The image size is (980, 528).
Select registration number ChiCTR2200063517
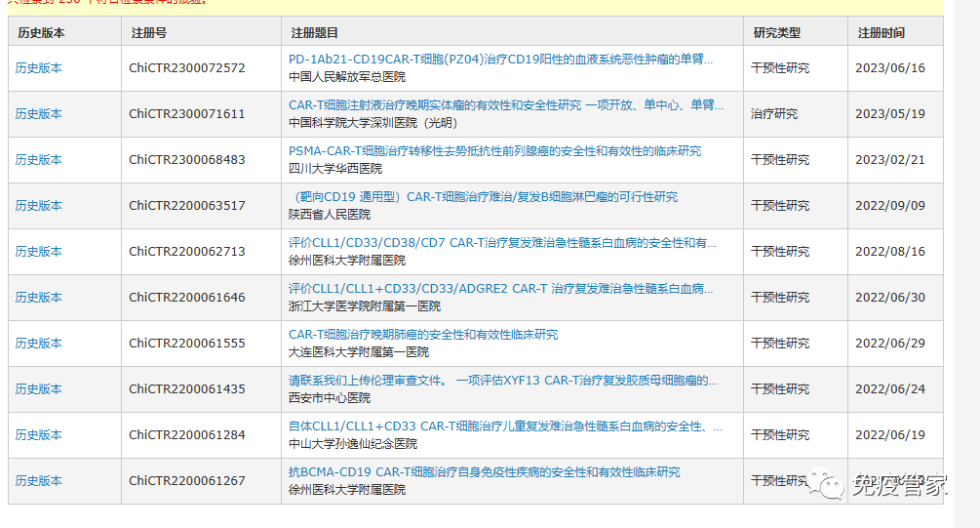[x=187, y=206]
